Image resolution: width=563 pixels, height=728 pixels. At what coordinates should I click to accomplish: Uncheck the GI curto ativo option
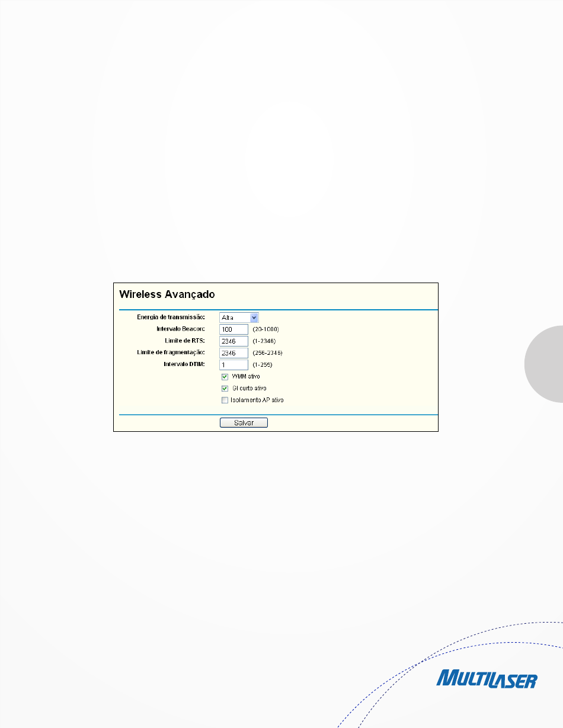(225, 389)
